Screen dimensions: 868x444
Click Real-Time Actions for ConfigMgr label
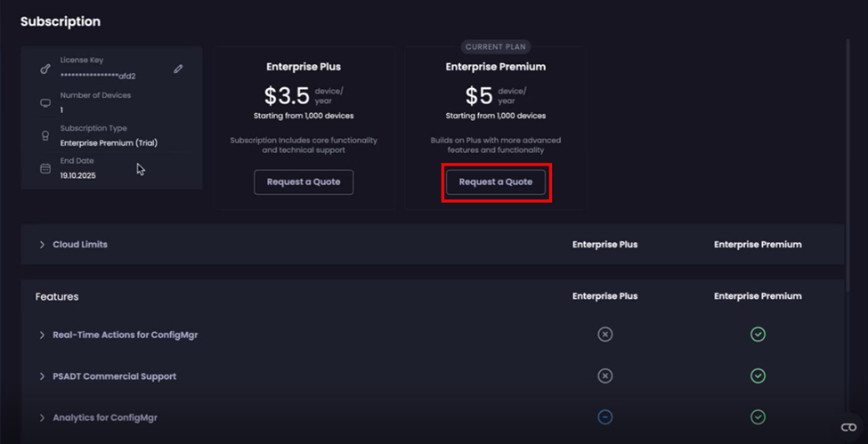click(126, 335)
